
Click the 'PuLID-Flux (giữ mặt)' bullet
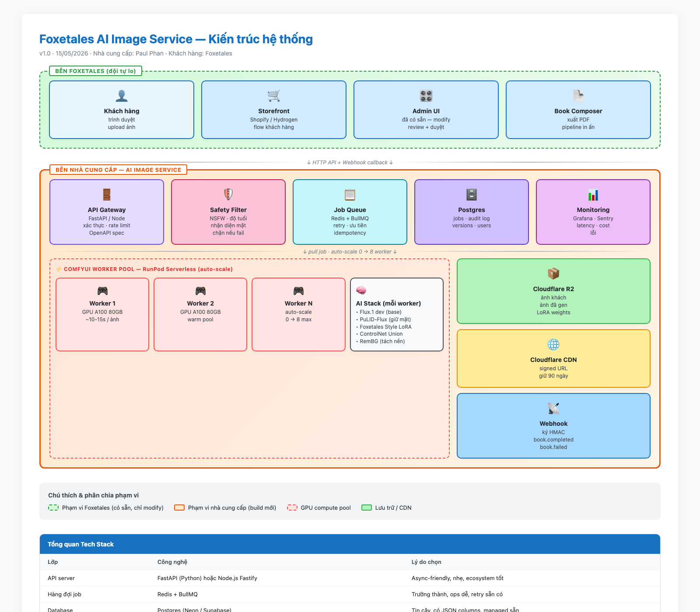point(384,320)
